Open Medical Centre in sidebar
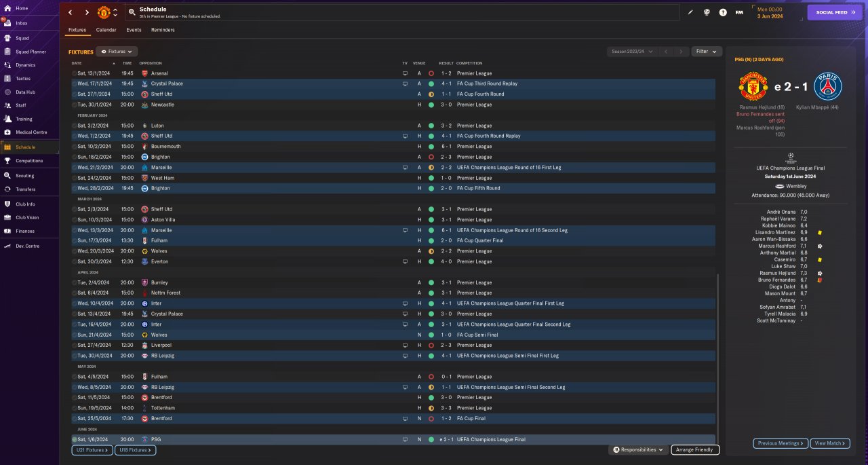 tap(31, 132)
